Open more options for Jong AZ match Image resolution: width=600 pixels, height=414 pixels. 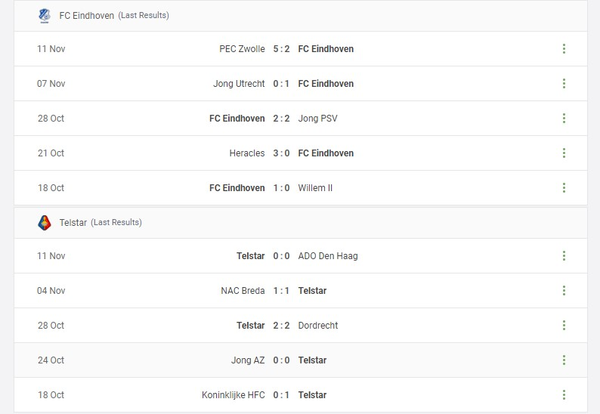click(564, 360)
